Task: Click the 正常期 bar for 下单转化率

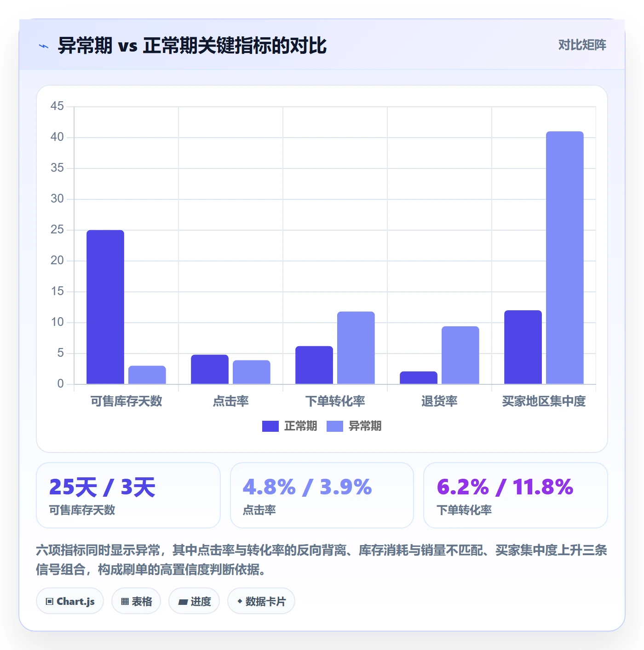Action: 314,365
